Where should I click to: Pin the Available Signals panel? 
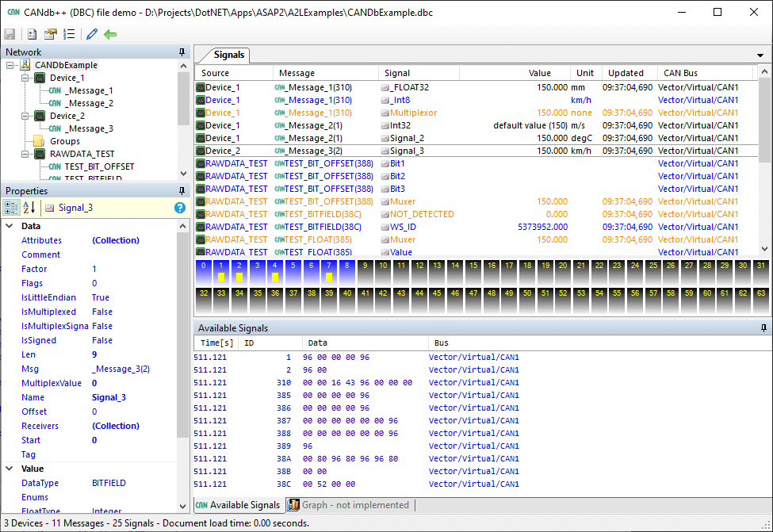coord(763,327)
